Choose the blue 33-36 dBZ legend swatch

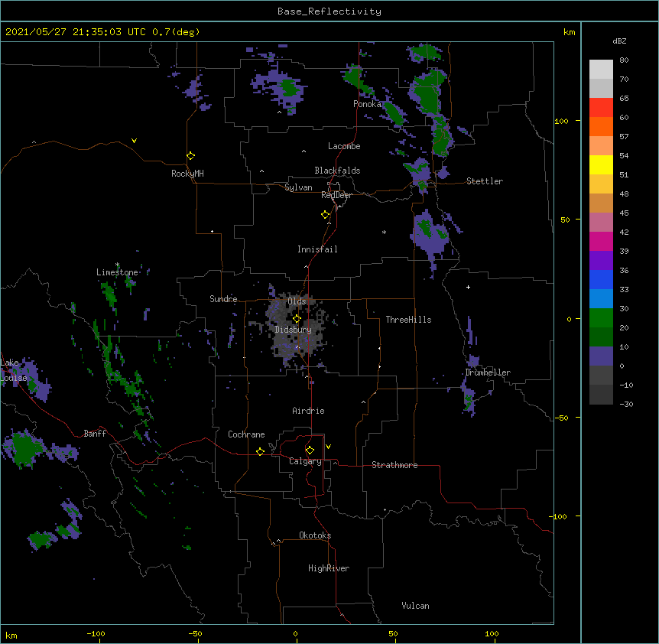tap(601, 279)
